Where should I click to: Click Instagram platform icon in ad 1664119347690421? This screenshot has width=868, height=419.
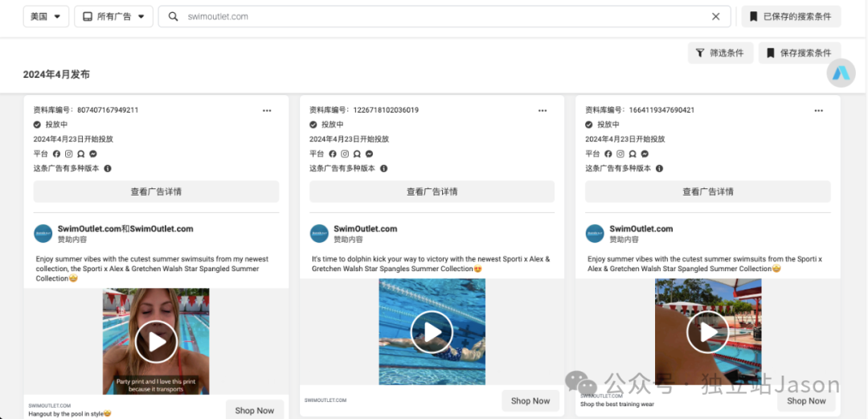[620, 154]
